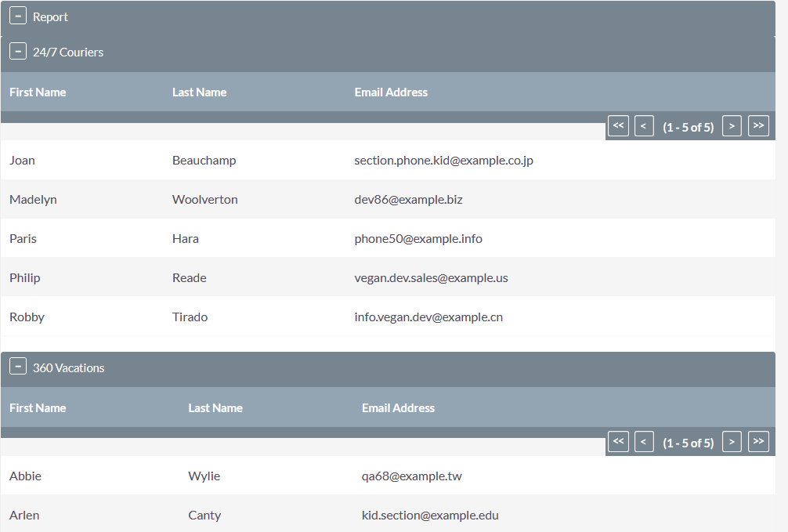The image size is (788, 532).
Task: Collapse the 360 Vacations group
Action: point(18,367)
